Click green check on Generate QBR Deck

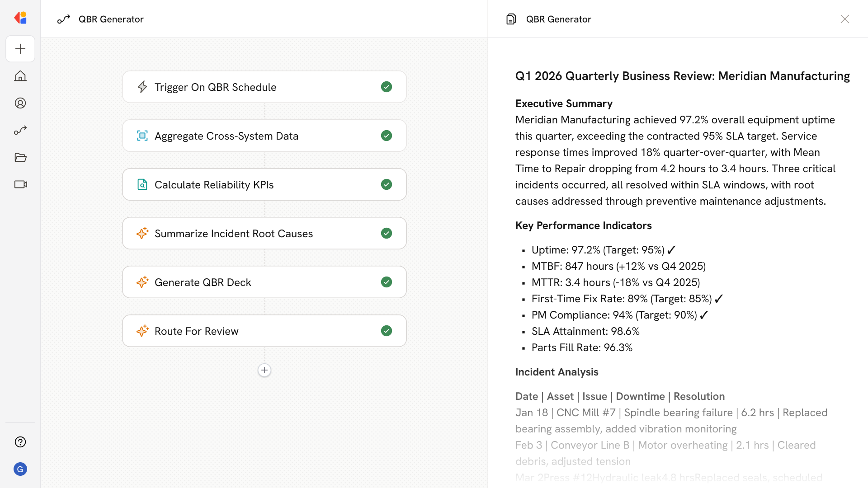386,282
